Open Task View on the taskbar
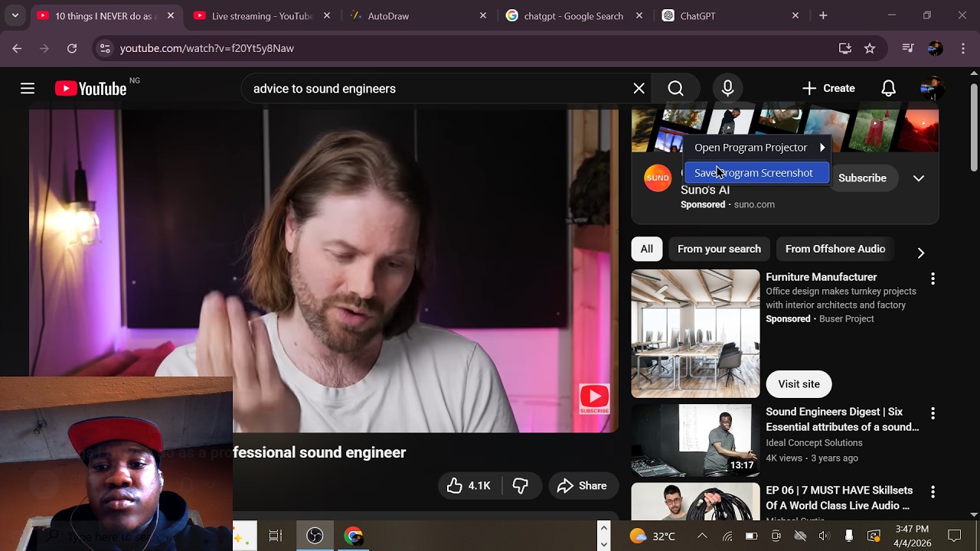The height and width of the screenshot is (551, 980). click(x=276, y=536)
